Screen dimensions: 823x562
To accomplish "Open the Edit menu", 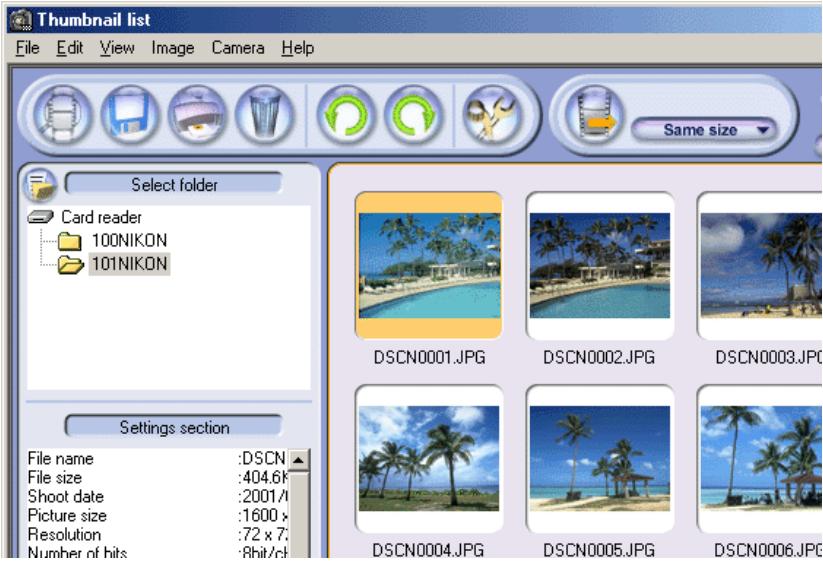I will click(70, 48).
